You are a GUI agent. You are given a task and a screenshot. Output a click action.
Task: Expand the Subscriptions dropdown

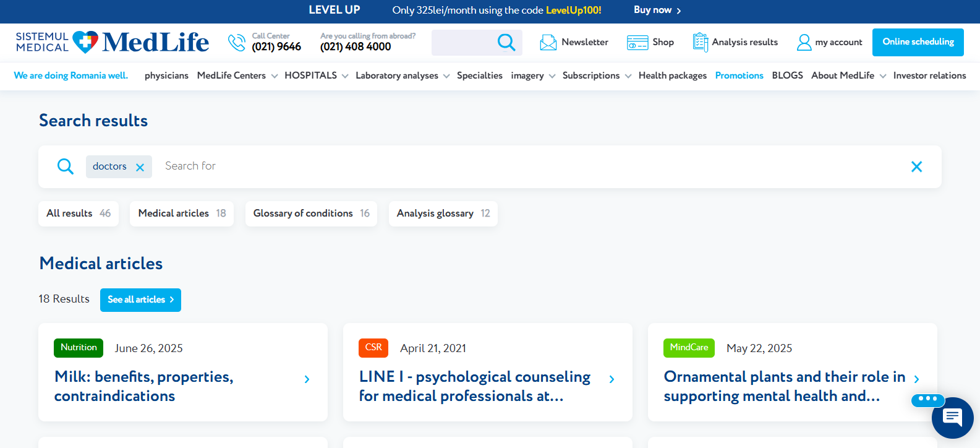(628, 76)
